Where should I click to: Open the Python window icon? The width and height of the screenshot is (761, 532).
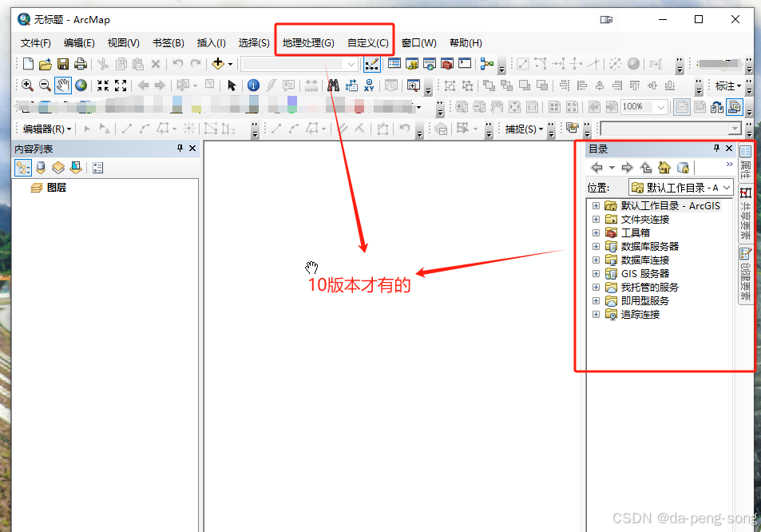point(465,64)
